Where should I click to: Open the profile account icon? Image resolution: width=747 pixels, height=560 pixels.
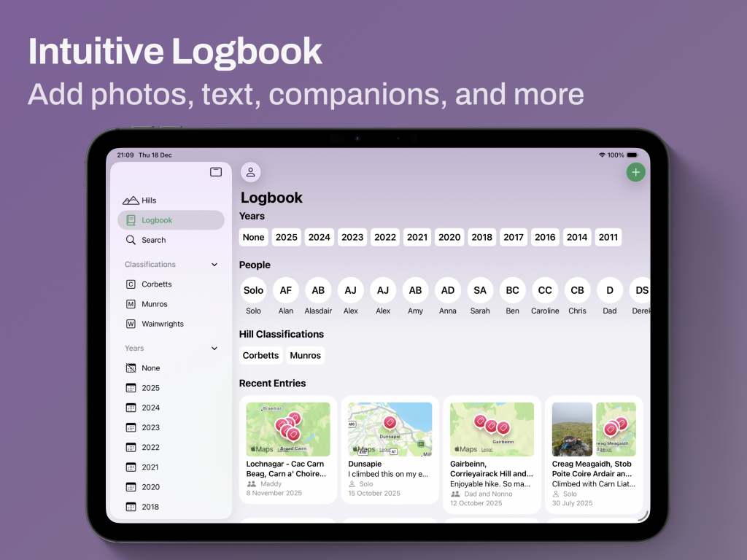250,172
